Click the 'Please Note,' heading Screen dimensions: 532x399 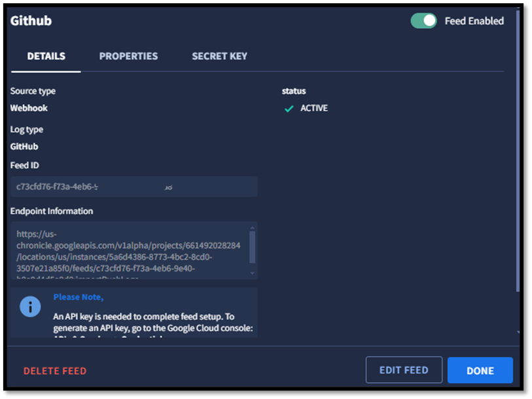[79, 297]
